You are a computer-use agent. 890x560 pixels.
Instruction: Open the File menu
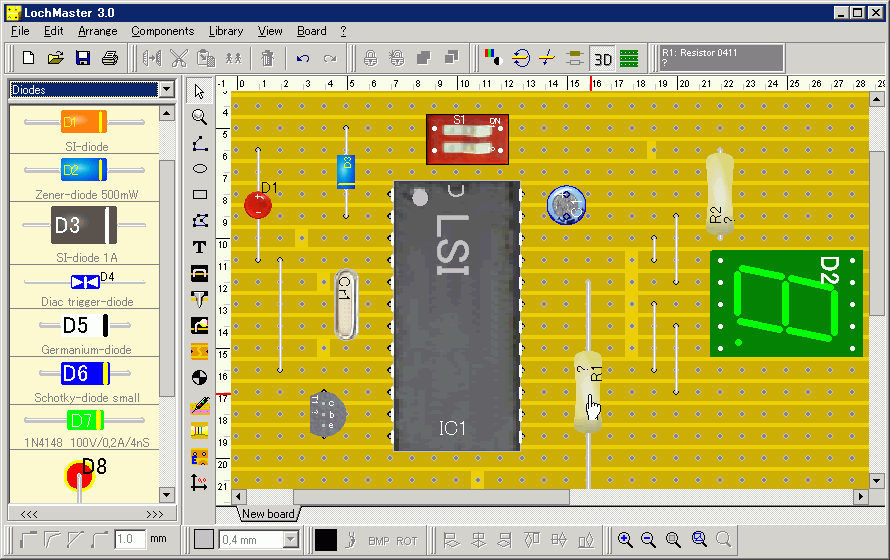click(20, 31)
